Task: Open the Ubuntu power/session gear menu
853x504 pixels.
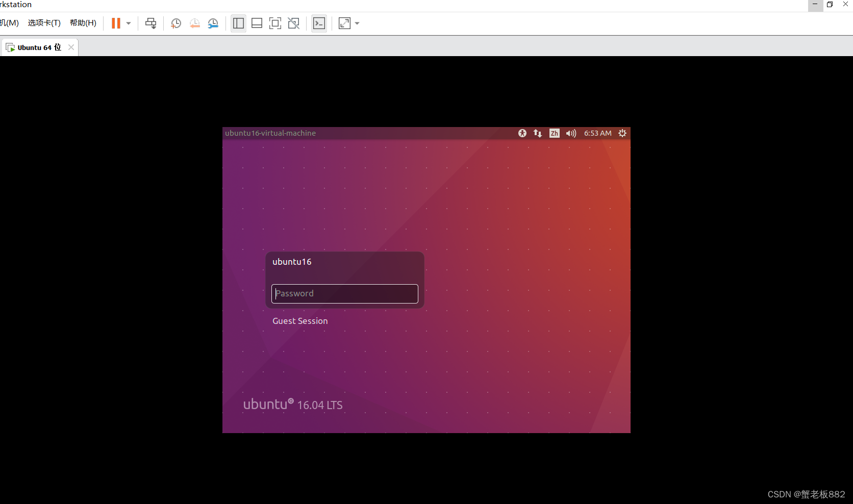Action: click(x=622, y=133)
